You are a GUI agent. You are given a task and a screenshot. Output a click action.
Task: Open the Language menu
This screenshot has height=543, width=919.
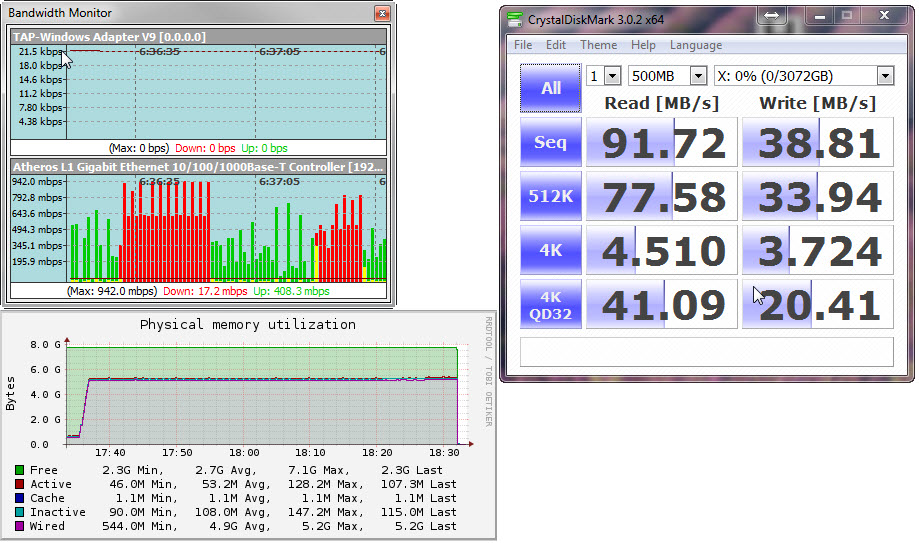695,45
